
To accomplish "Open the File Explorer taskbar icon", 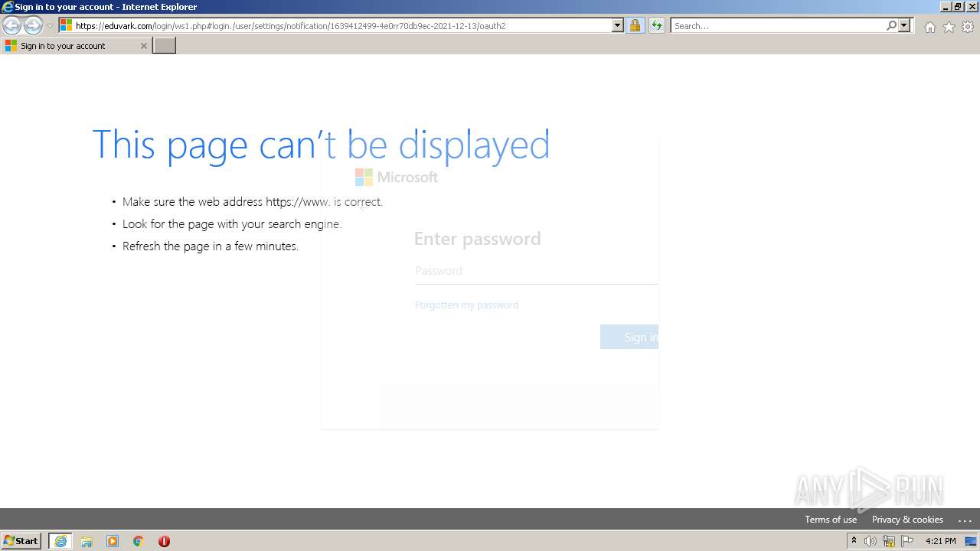I will [x=87, y=541].
